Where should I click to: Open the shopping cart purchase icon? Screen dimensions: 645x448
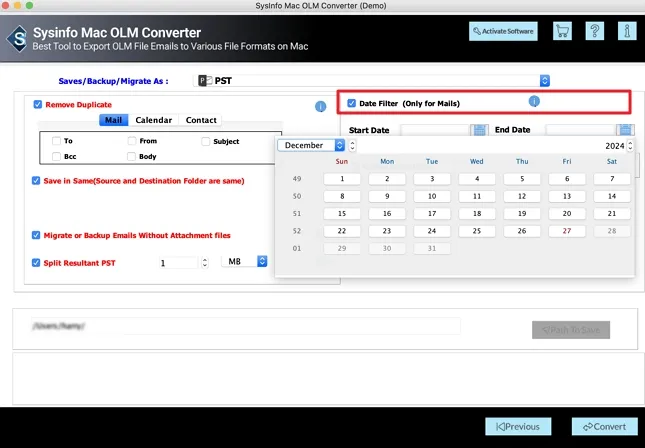(562, 31)
